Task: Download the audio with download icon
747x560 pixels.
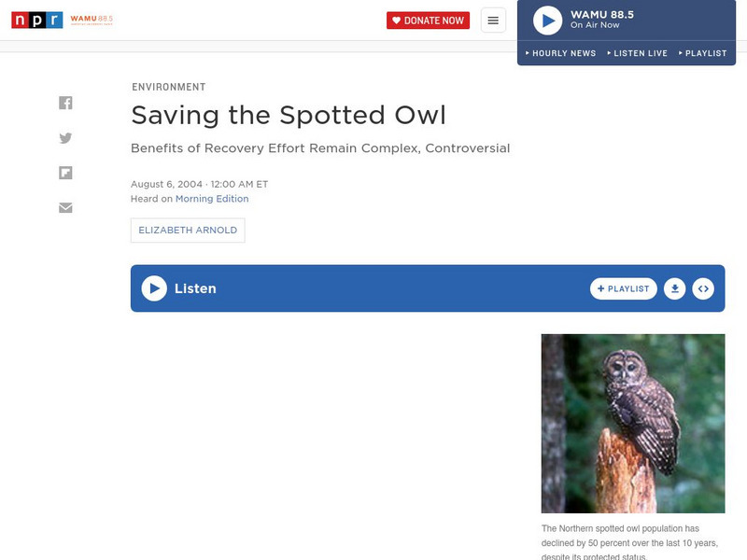Action: coord(674,288)
